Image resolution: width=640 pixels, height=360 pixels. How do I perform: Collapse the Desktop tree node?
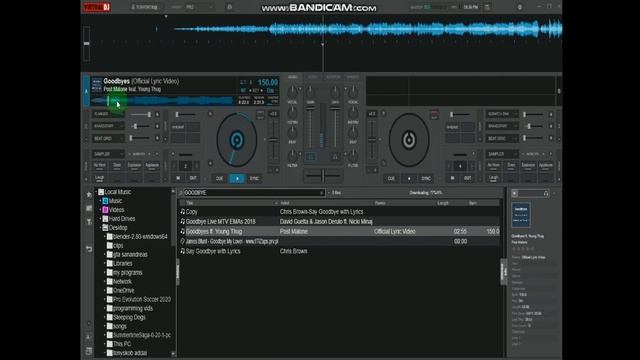tap(100, 228)
